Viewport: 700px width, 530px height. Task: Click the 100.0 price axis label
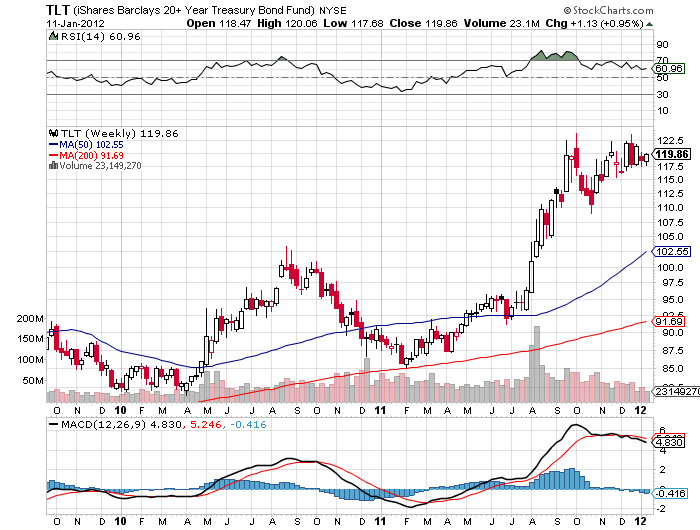click(x=670, y=267)
